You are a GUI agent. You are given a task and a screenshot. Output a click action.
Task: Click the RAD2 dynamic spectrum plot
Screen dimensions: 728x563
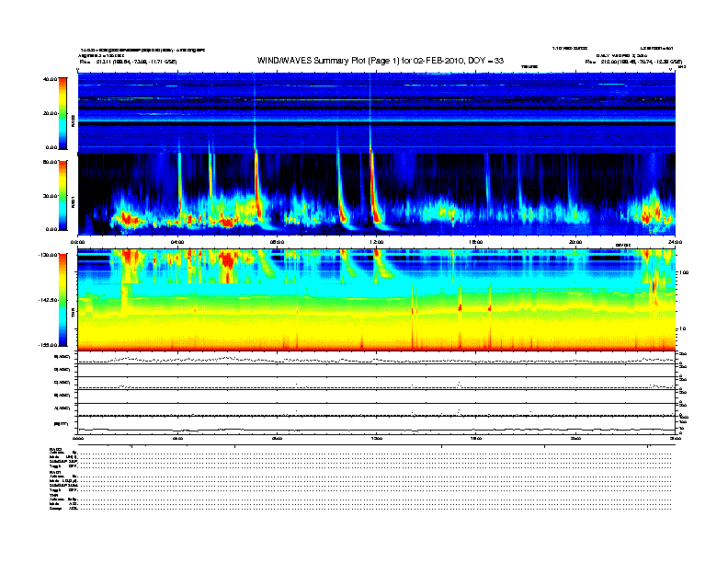377,113
